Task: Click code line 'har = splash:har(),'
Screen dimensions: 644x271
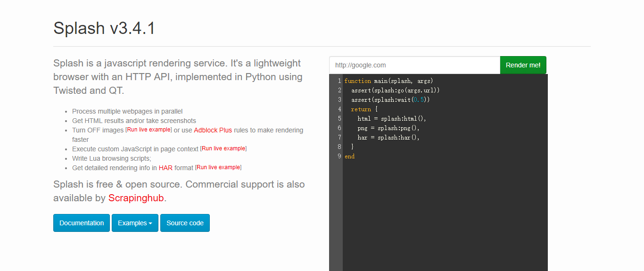Action: click(388, 138)
